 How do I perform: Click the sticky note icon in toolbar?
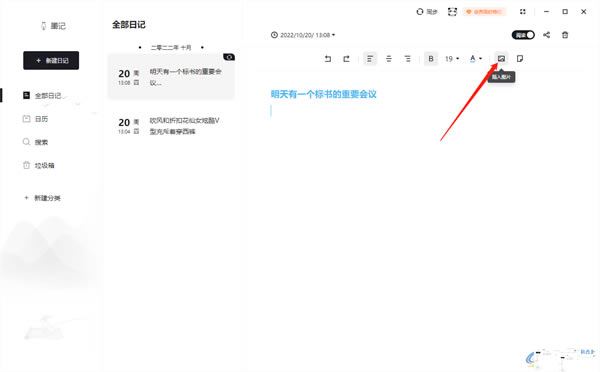(520, 59)
